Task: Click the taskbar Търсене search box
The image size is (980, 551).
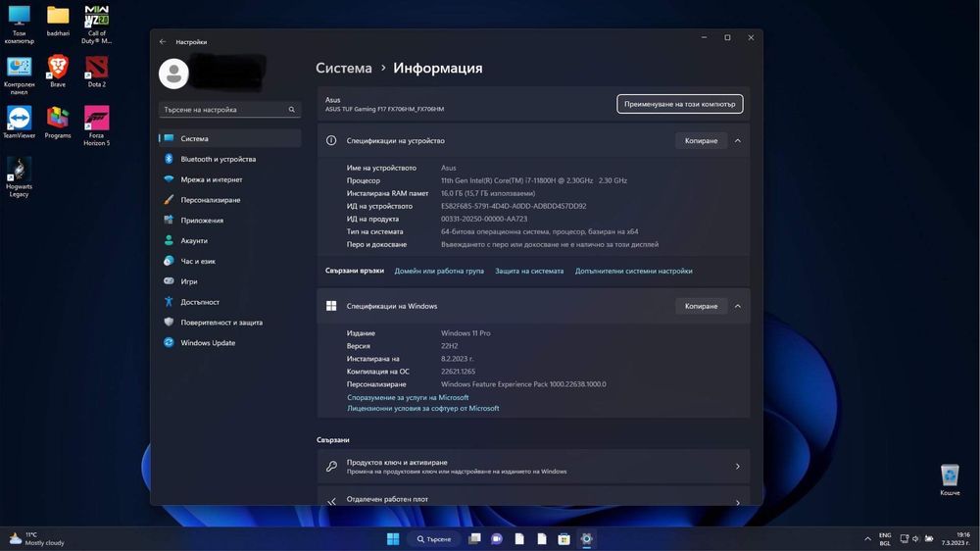Action: point(434,539)
